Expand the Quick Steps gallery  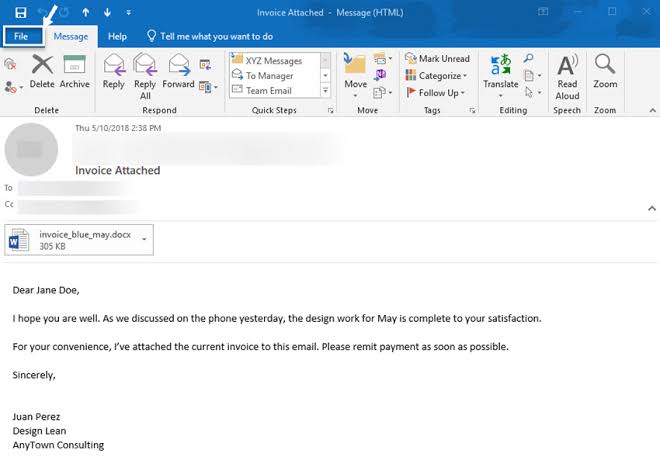[x=325, y=91]
